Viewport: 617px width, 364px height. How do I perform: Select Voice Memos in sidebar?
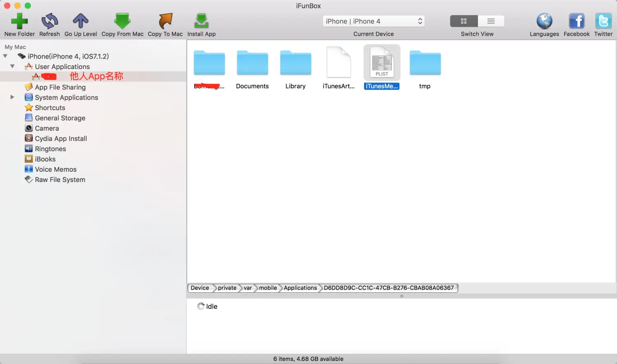coord(56,169)
